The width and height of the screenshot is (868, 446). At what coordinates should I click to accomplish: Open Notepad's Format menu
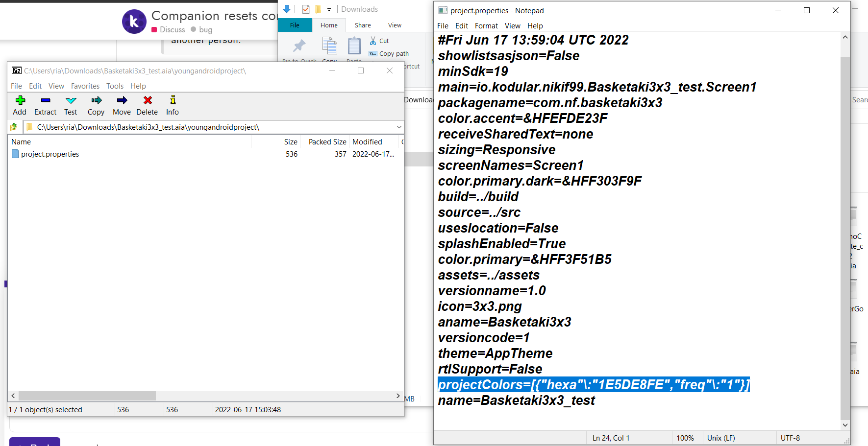click(486, 26)
